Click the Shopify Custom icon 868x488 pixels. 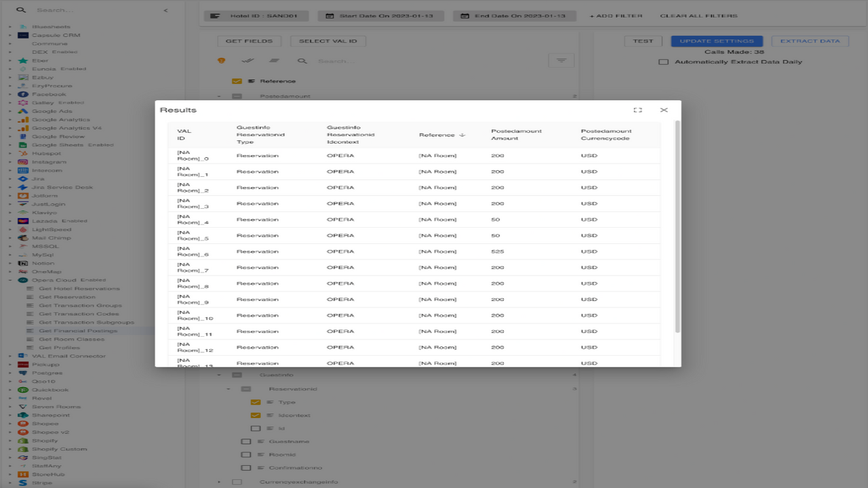pos(23,449)
